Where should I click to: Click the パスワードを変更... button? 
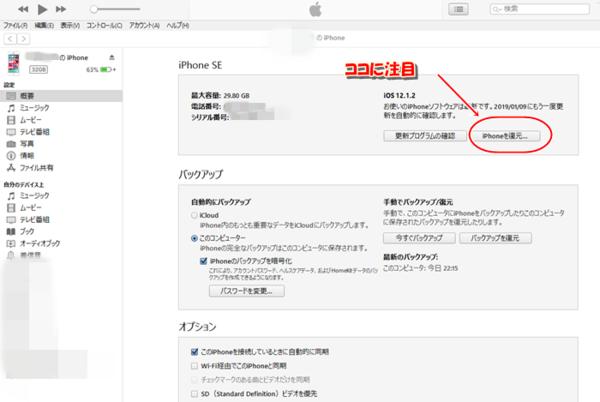coord(247,291)
